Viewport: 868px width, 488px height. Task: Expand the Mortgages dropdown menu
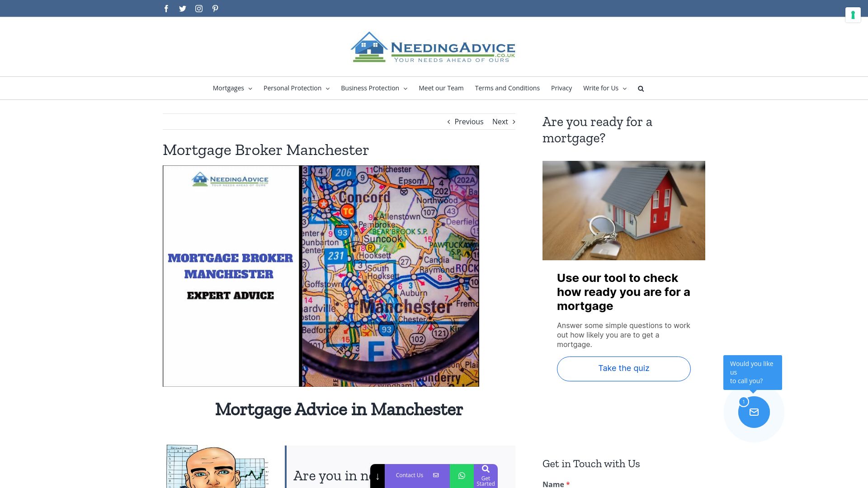point(232,88)
